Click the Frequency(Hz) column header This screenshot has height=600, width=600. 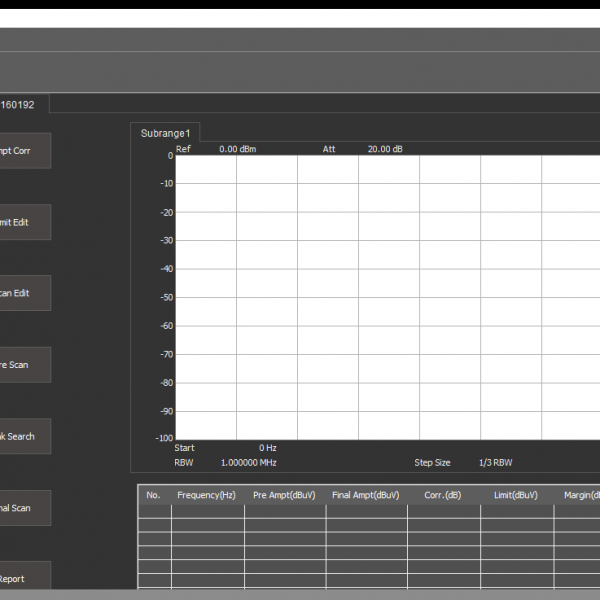[206, 495]
